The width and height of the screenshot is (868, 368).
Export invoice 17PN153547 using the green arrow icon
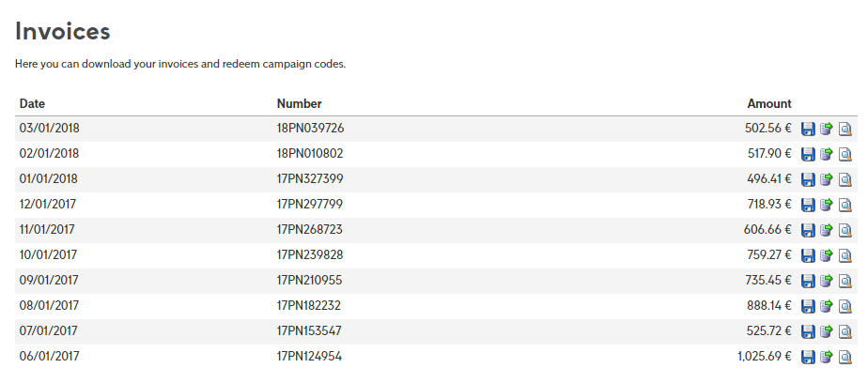pyautogui.click(x=827, y=332)
